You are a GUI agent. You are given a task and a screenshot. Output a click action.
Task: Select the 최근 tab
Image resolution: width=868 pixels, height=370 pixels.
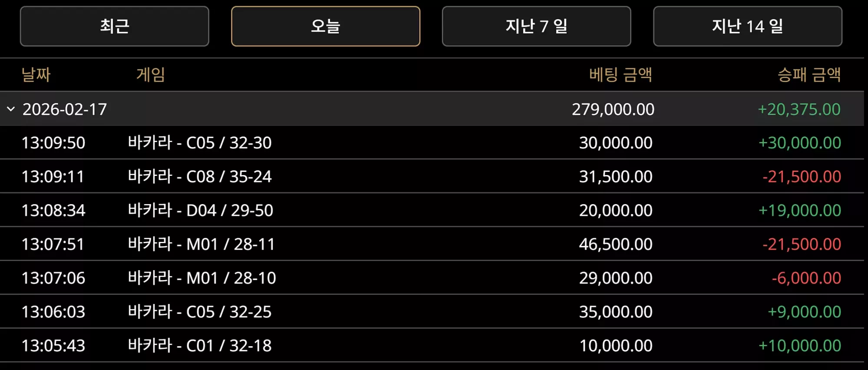click(115, 26)
